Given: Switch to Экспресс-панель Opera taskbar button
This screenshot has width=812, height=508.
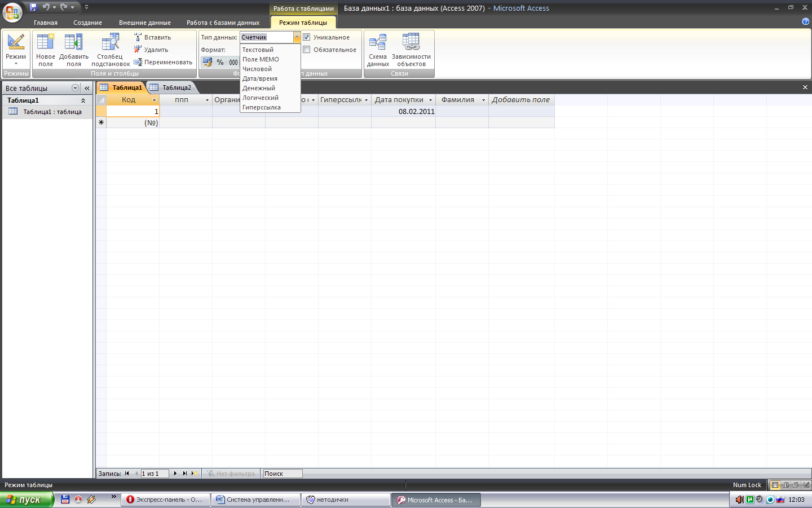Looking at the screenshot, I should click(165, 500).
